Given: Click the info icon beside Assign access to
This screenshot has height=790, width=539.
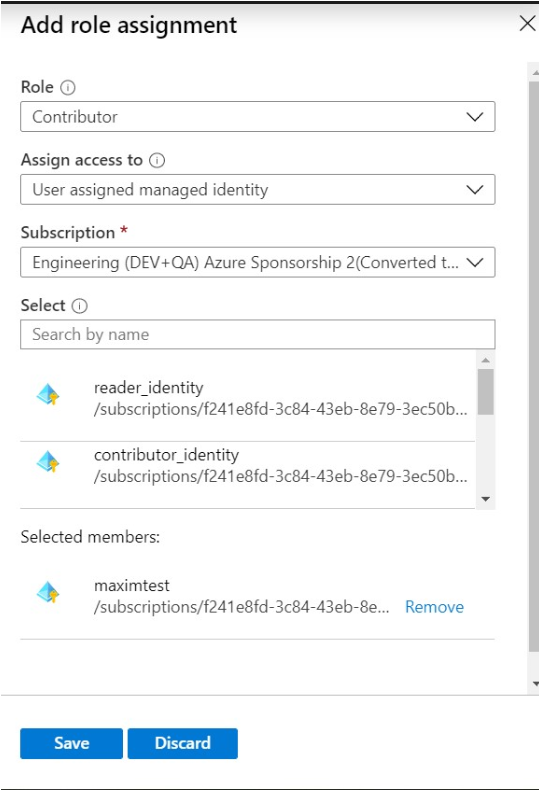Looking at the screenshot, I should point(157,160).
